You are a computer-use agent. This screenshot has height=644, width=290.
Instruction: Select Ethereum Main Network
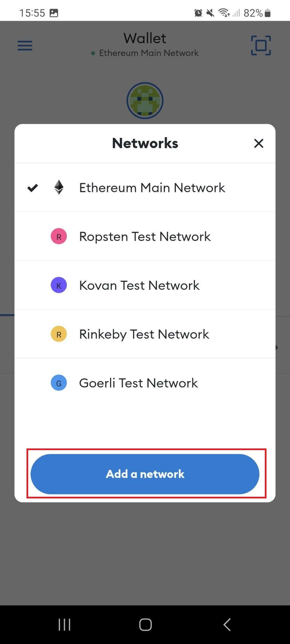(x=152, y=188)
